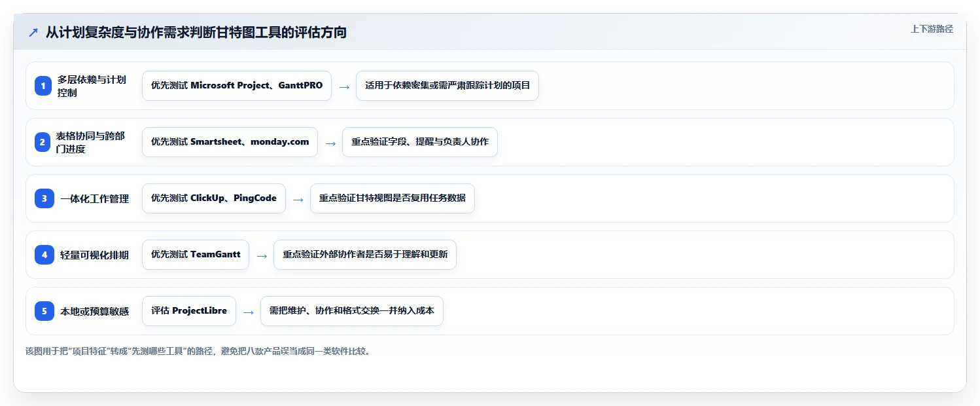Click the arrow after ClickUp、PingCode
The width and height of the screenshot is (980, 406).
[298, 199]
